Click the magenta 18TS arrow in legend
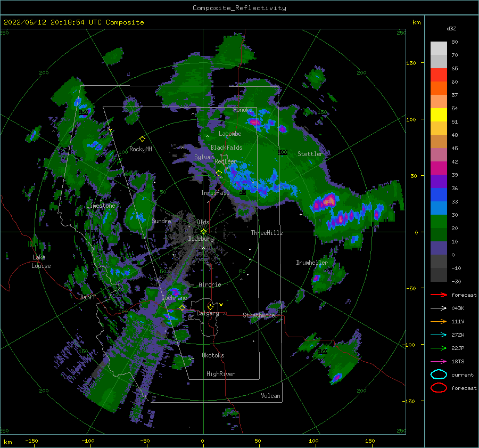The image size is (479, 448). click(x=439, y=362)
